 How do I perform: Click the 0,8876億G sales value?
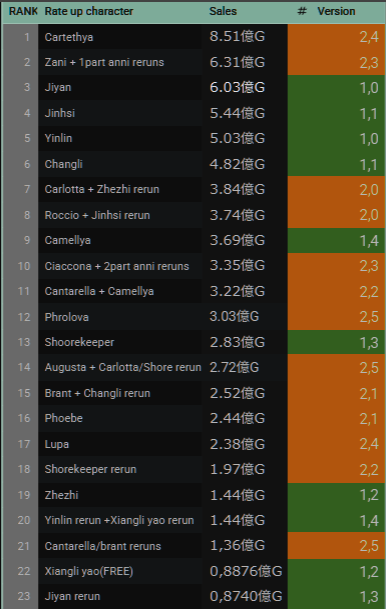[x=246, y=571]
